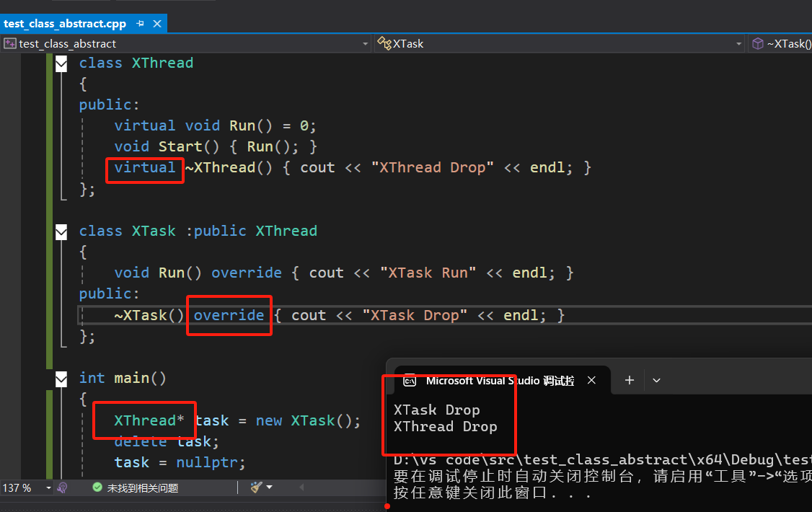Collapse the class XTask code block
The width and height of the screenshot is (812, 512).
pyautogui.click(x=61, y=232)
